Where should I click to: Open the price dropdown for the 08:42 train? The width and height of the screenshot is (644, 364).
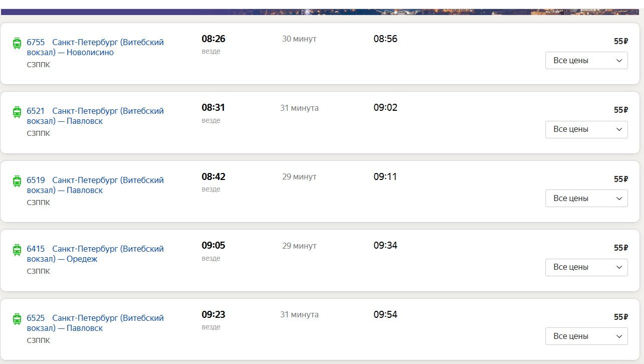[x=586, y=199]
